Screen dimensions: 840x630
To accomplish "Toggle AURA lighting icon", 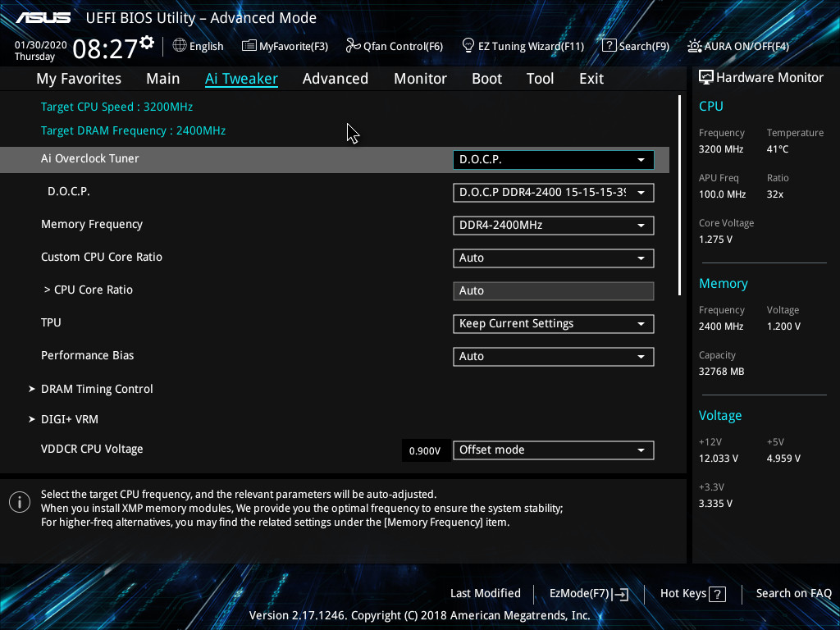I will pyautogui.click(x=694, y=46).
